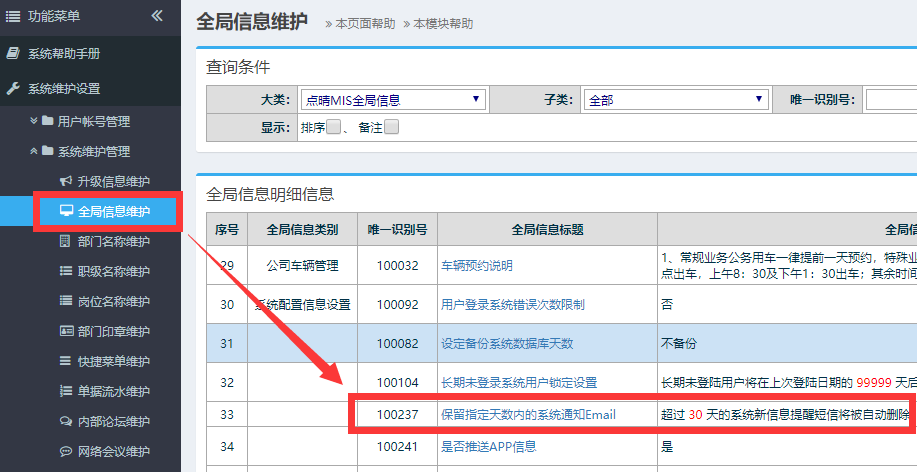Viewport: 917px width, 472px height.
Task: Click the 快捷菜单维护 list icon
Action: pyautogui.click(x=66, y=361)
